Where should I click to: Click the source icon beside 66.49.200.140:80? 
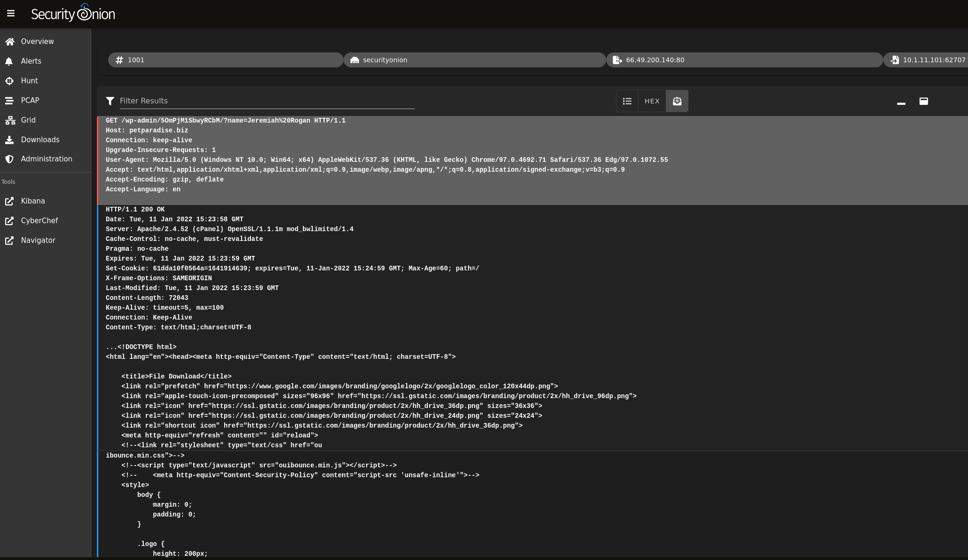coord(617,60)
